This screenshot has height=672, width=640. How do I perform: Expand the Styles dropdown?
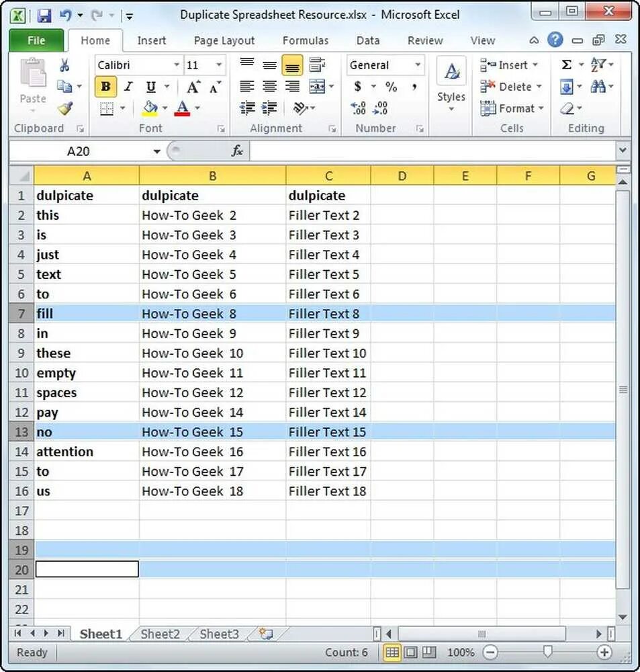pyautogui.click(x=451, y=109)
